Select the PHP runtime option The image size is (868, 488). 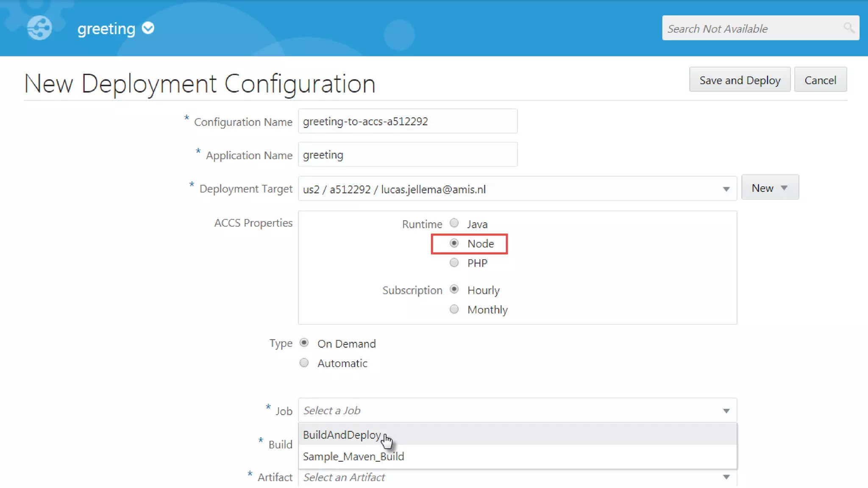(454, 263)
